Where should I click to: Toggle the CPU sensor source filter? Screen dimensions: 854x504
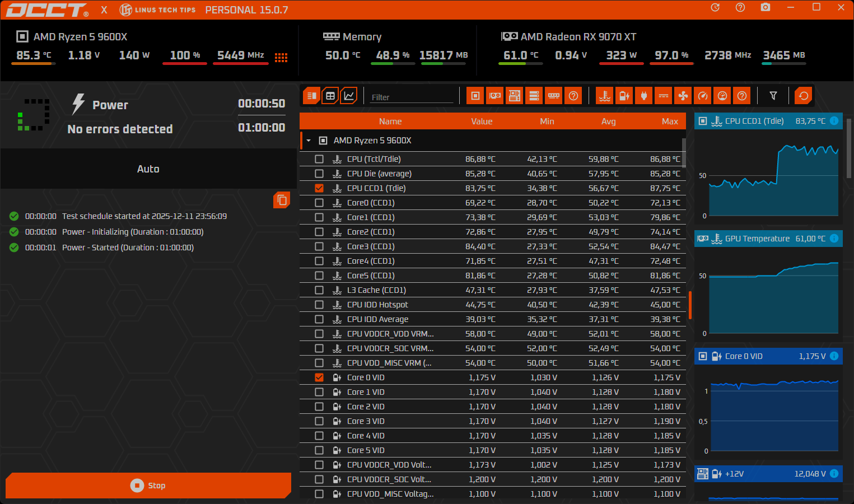(x=475, y=96)
